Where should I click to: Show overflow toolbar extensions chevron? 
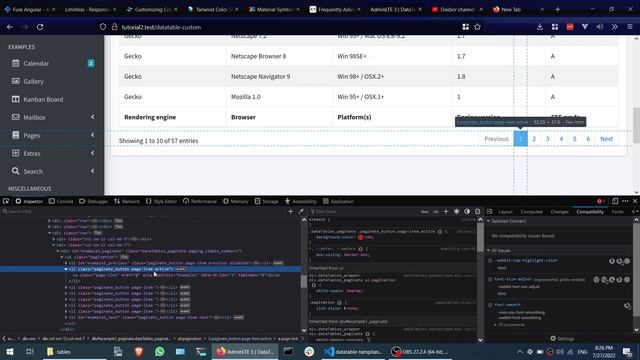click(x=615, y=27)
